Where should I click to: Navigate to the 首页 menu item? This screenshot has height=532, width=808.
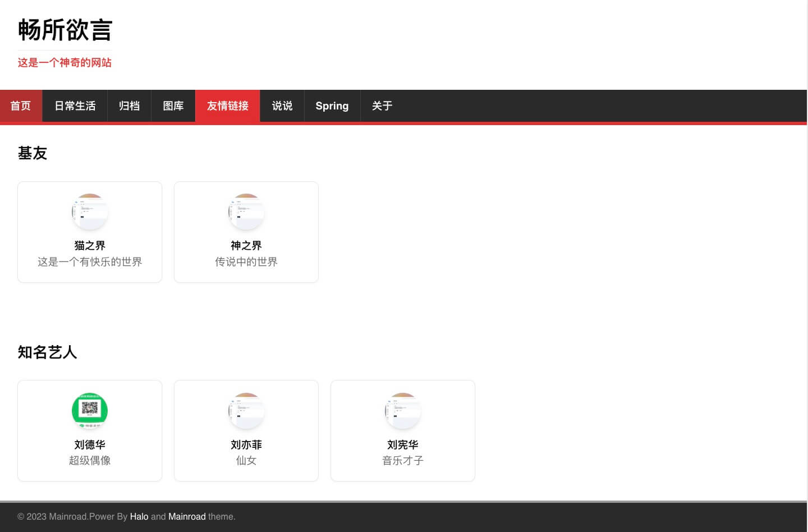pos(21,106)
